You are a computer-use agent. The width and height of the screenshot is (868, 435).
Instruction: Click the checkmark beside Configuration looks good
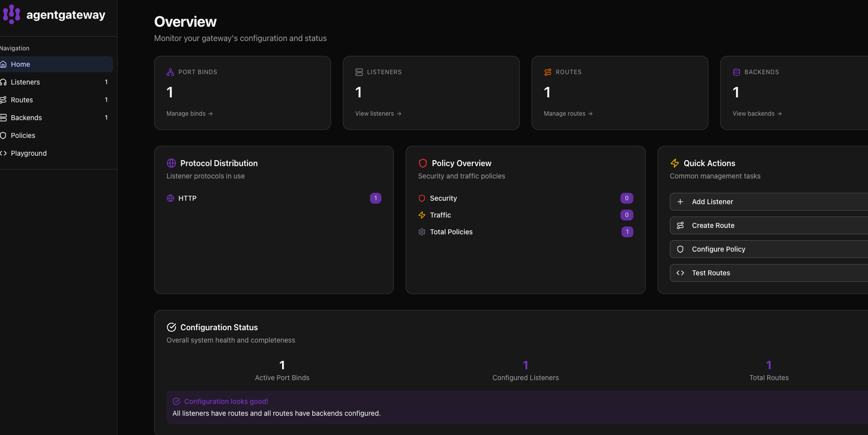tap(176, 401)
